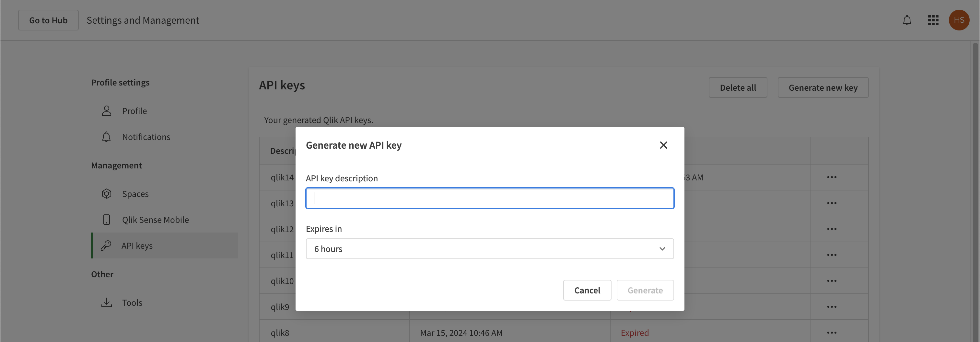Open the Expires in dropdown showing 6 hours
The height and width of the screenshot is (342, 980).
click(489, 248)
